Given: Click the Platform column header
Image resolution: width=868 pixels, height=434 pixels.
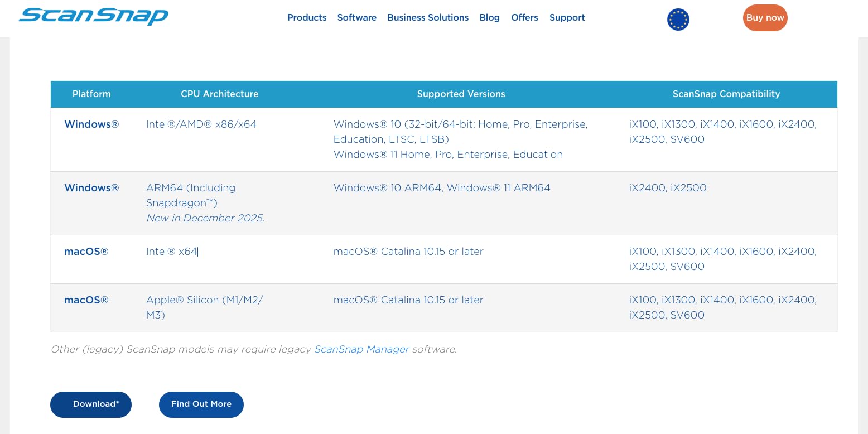Looking at the screenshot, I should pos(91,94).
